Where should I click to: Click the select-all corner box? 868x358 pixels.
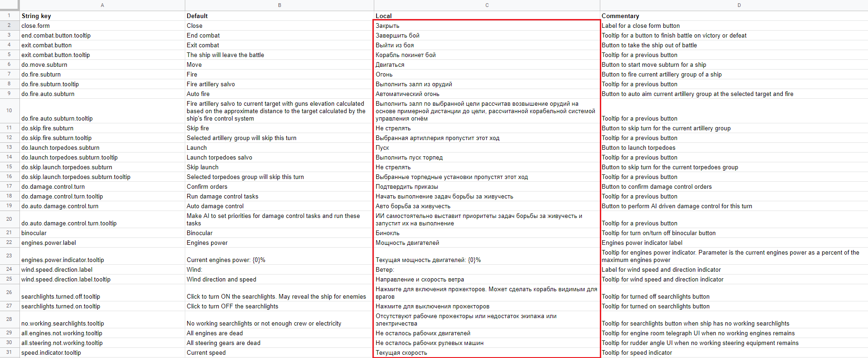pos(9,5)
